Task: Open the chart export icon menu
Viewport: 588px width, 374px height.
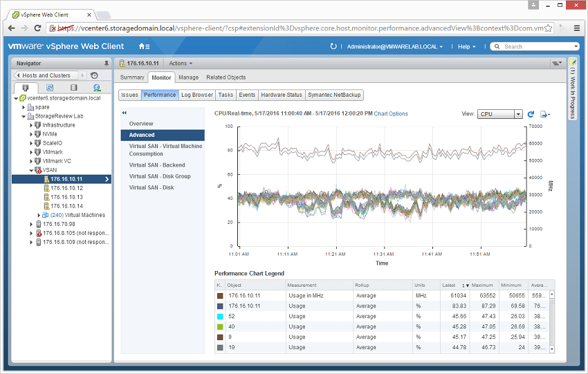Action: [545, 114]
